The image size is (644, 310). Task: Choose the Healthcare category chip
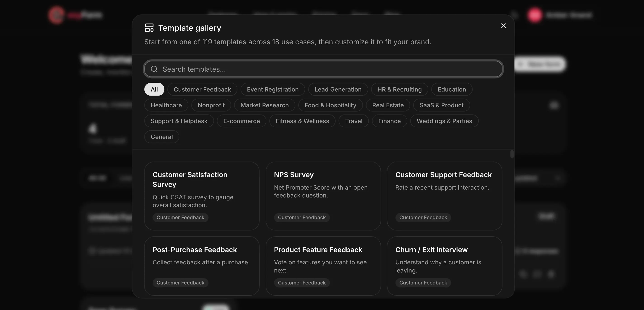point(166,105)
